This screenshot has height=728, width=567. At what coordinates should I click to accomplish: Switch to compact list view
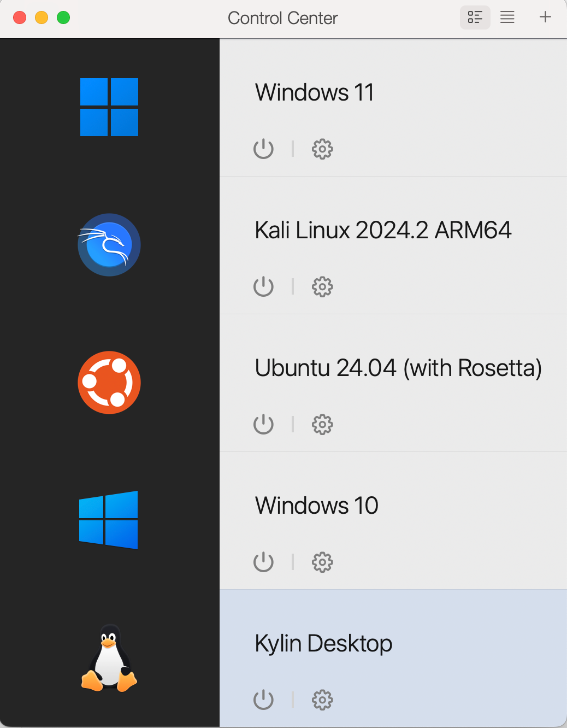point(507,17)
